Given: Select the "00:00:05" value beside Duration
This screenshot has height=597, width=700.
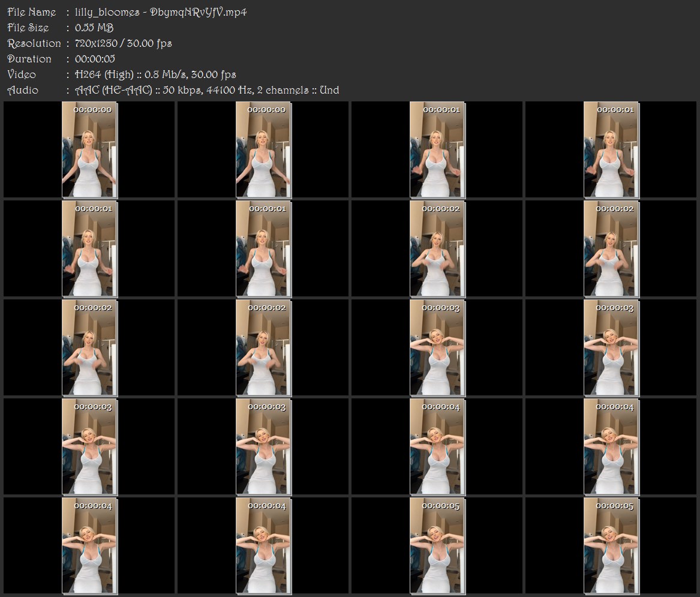Looking at the screenshot, I should [95, 59].
